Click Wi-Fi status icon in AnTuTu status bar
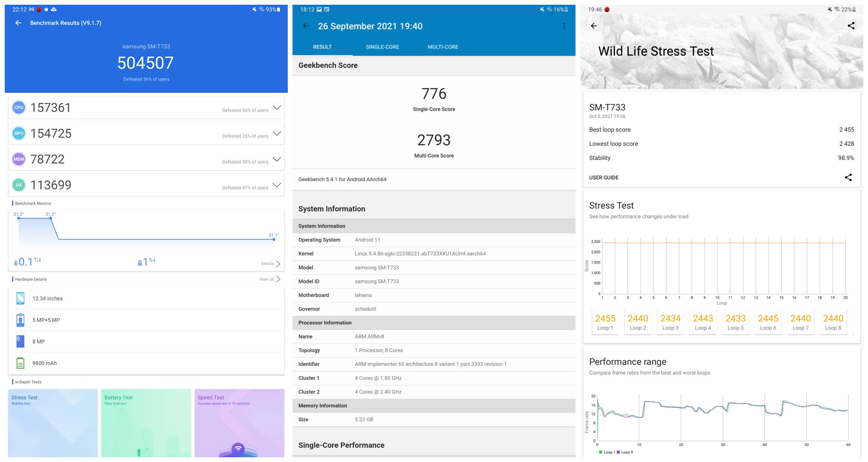Viewport: 868px width, 462px height. [262, 9]
